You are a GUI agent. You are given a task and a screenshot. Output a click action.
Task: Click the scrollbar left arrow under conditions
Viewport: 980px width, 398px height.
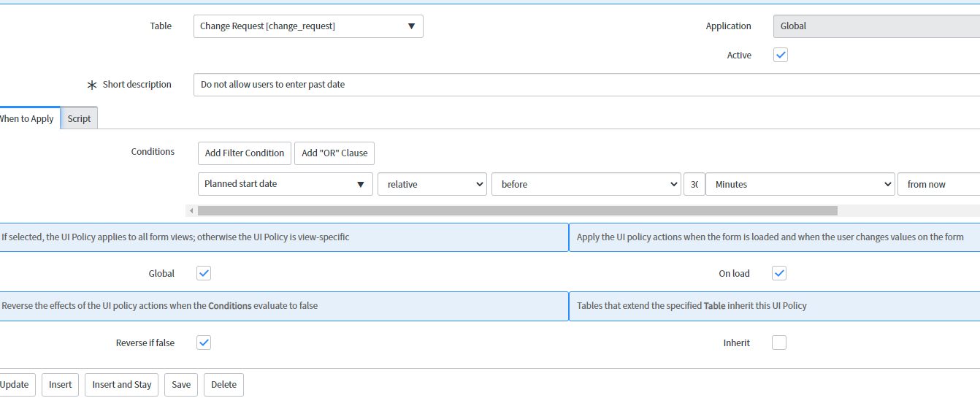[191, 211]
